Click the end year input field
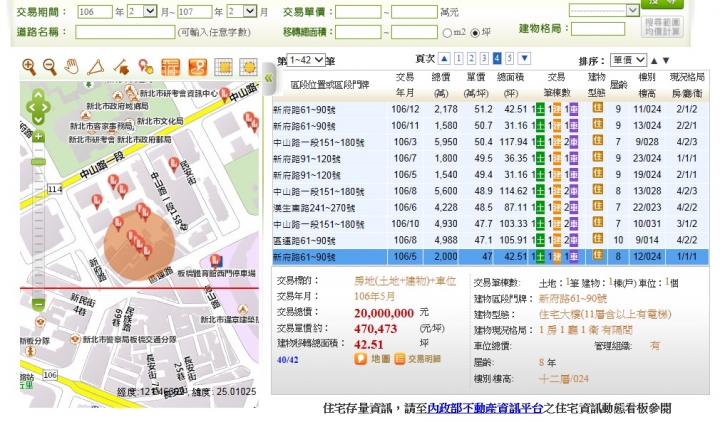 click(195, 12)
